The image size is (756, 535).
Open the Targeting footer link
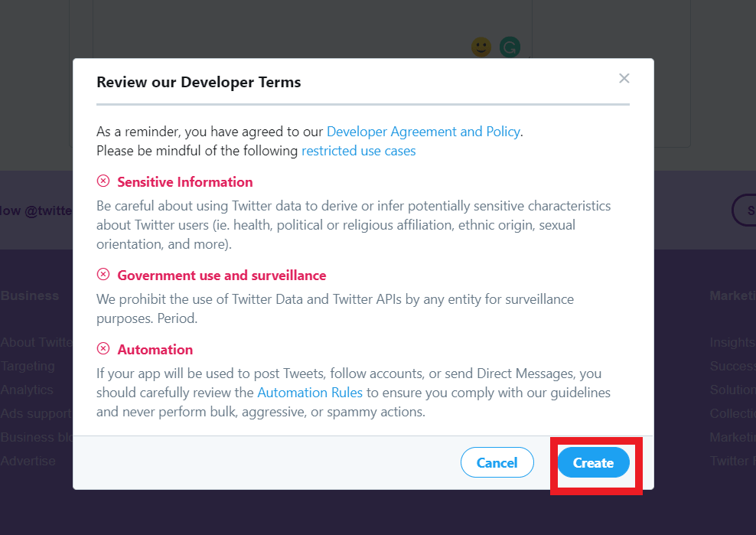point(28,366)
